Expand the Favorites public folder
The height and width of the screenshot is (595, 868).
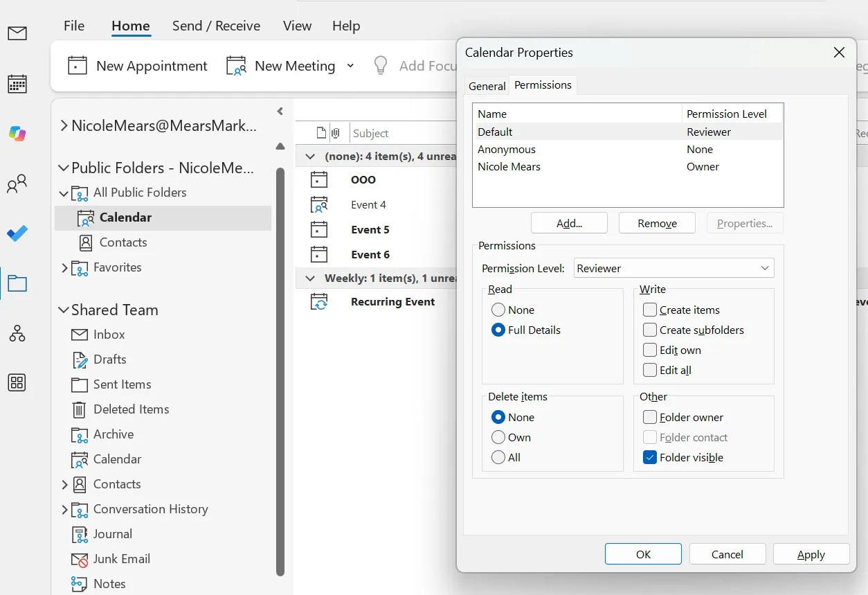pyautogui.click(x=64, y=267)
